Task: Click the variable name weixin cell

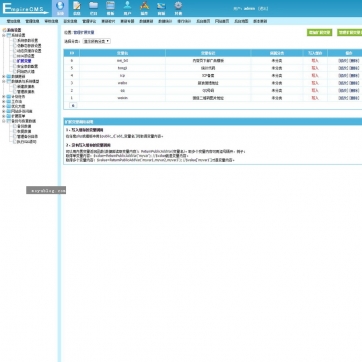Action: pyautogui.click(x=122, y=98)
